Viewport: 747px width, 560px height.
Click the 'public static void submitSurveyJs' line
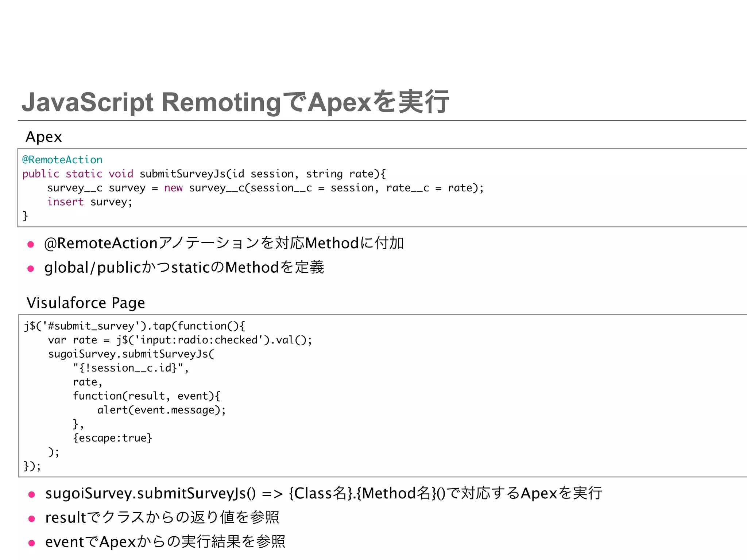(x=204, y=174)
